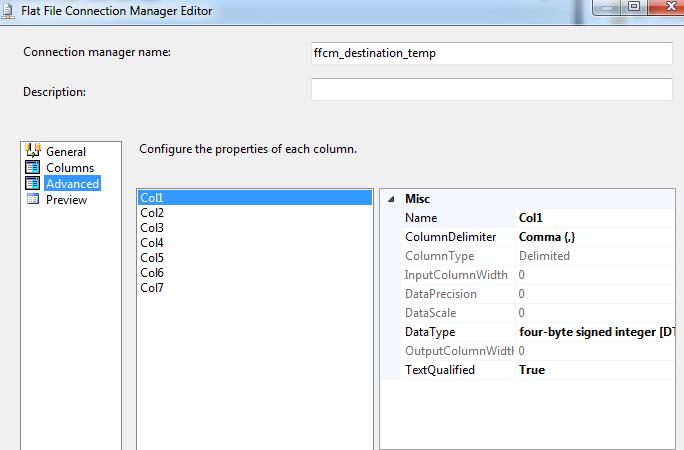The width and height of the screenshot is (684, 450).
Task: Click the Description text field
Action: [491, 90]
